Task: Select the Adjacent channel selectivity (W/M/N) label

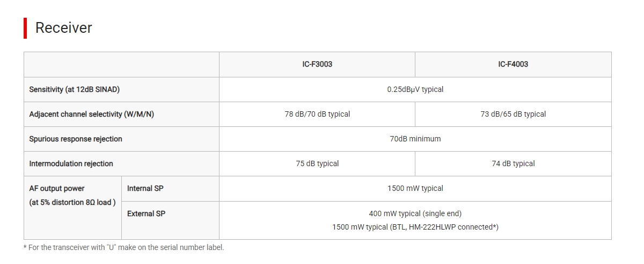Action: tap(92, 114)
